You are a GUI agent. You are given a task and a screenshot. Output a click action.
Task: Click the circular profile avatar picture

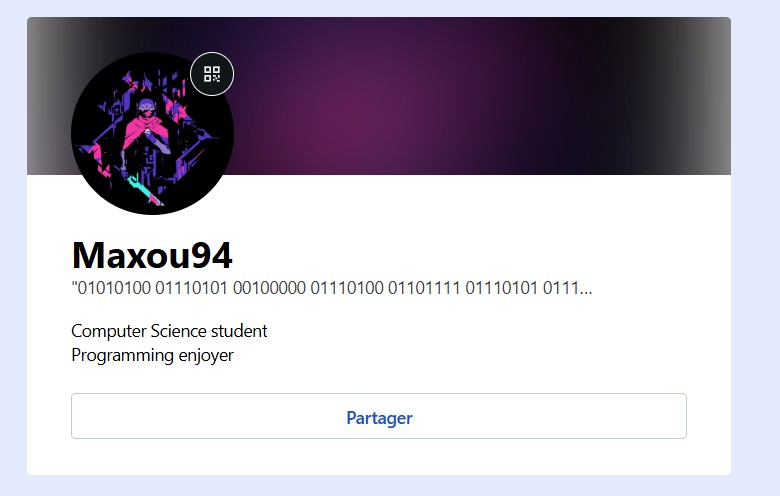(152, 133)
